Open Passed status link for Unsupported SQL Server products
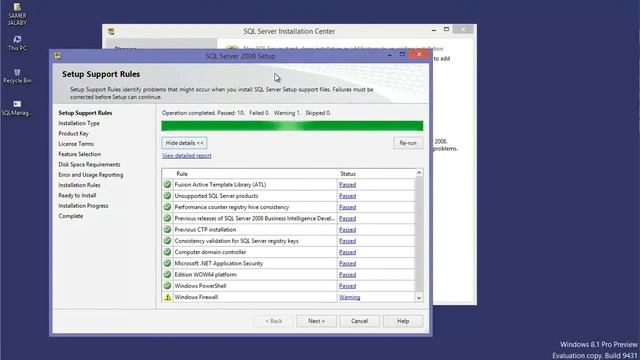Viewport: 640px width, 360px height. click(x=347, y=196)
